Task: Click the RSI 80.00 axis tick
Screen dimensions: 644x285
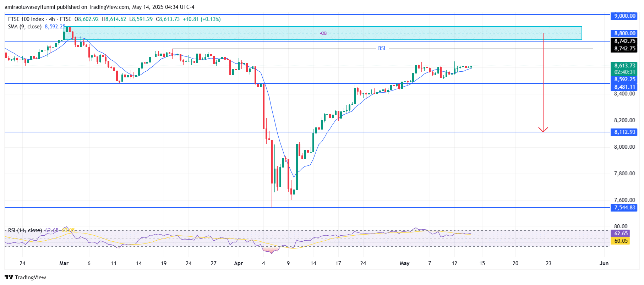Action: [x=621, y=226]
